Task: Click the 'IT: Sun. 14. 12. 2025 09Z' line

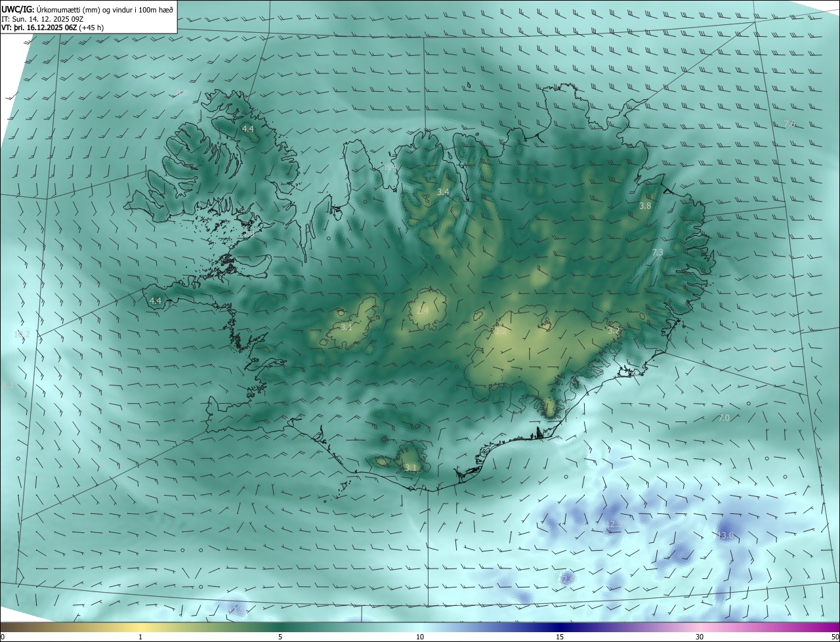Action: (43, 19)
